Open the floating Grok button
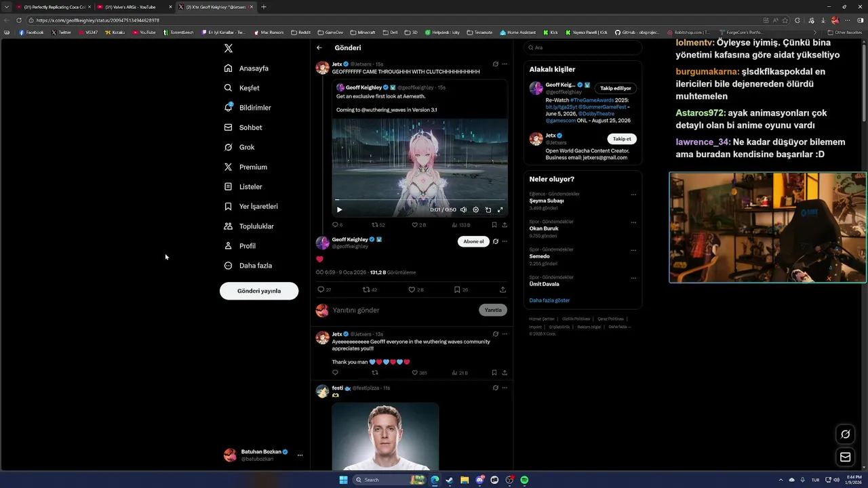 tap(846, 434)
